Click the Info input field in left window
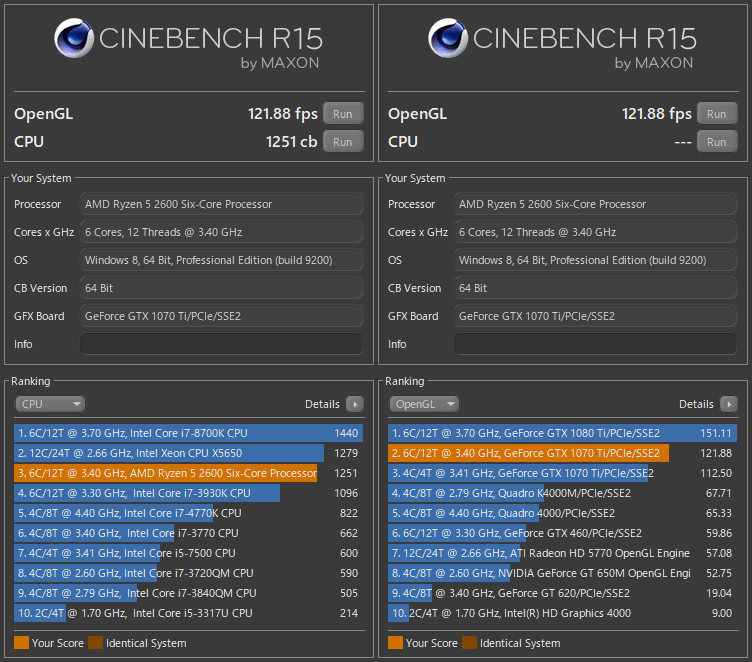The height and width of the screenshot is (662, 752). 221,344
